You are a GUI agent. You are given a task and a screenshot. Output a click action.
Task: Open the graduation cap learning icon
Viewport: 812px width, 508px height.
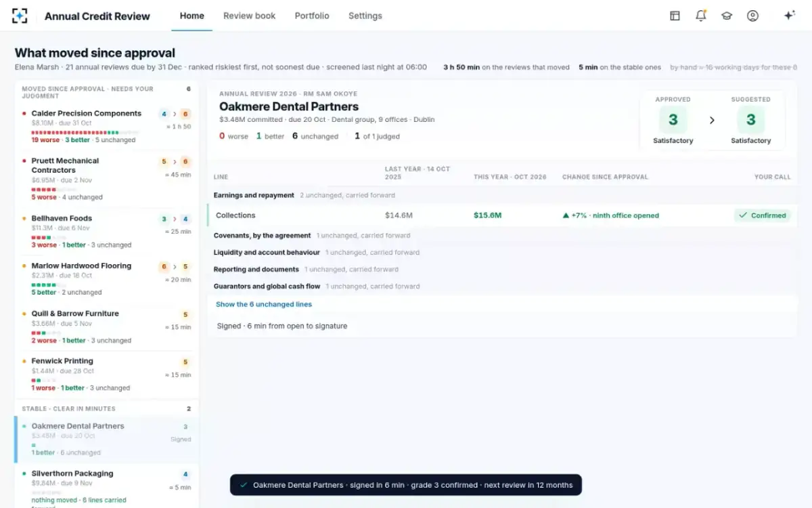[x=727, y=16]
